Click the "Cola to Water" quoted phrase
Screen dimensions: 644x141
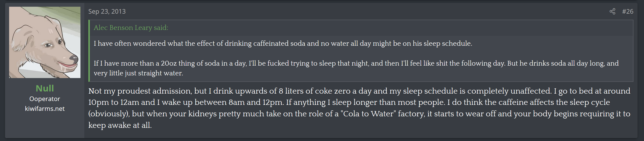pos(368,114)
